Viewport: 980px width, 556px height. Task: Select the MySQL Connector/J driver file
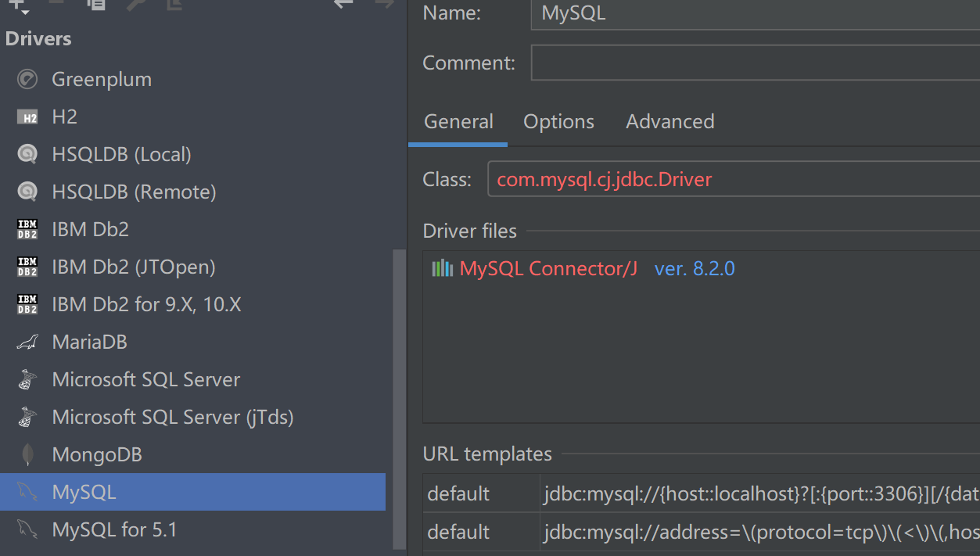point(548,268)
